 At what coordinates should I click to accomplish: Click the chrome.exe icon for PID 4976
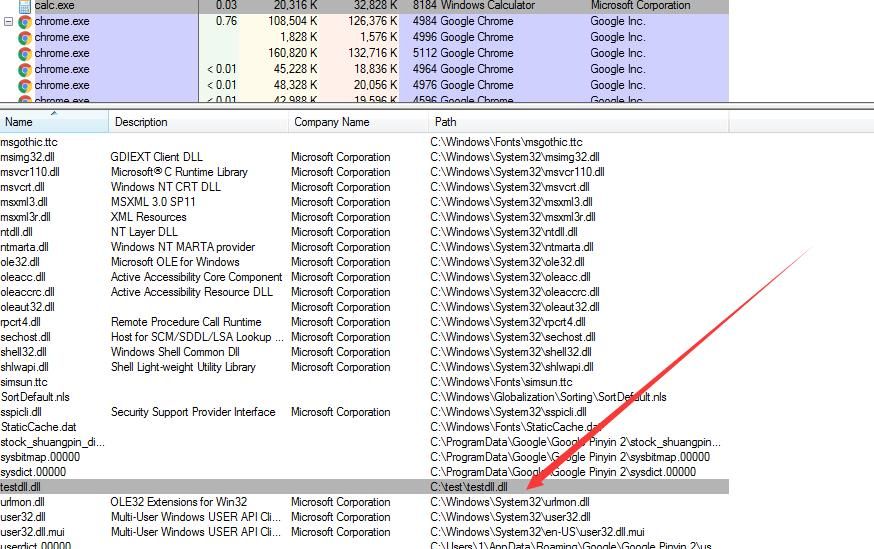[x=25, y=86]
